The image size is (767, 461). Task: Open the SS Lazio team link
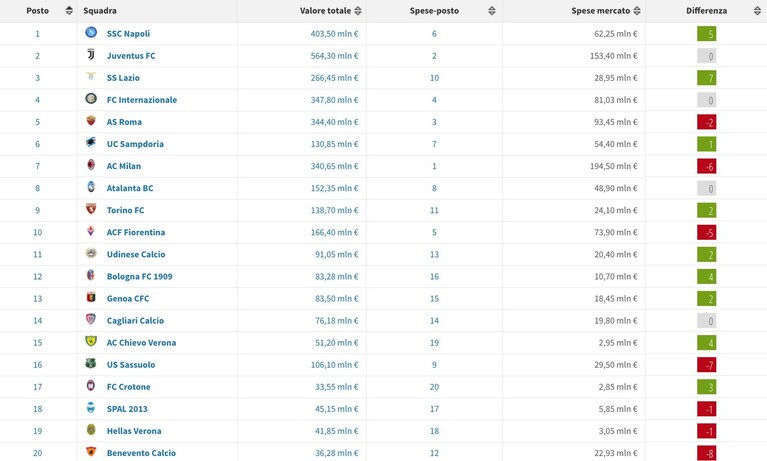pyautogui.click(x=123, y=78)
